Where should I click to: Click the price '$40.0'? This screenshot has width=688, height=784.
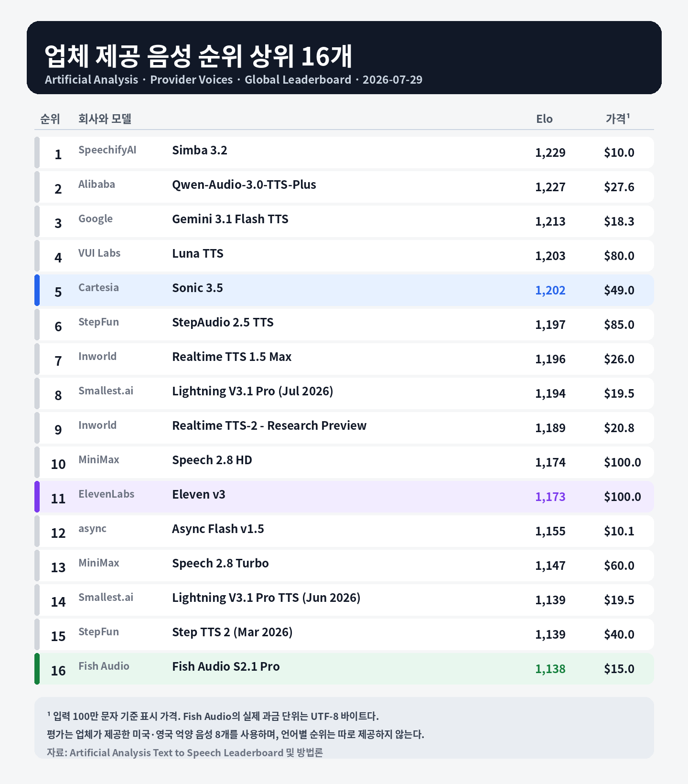619,634
